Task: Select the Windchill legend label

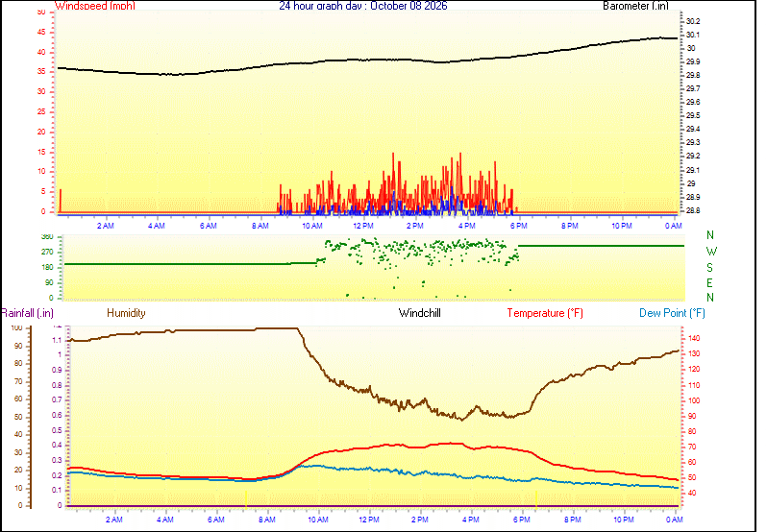Action: pos(420,313)
